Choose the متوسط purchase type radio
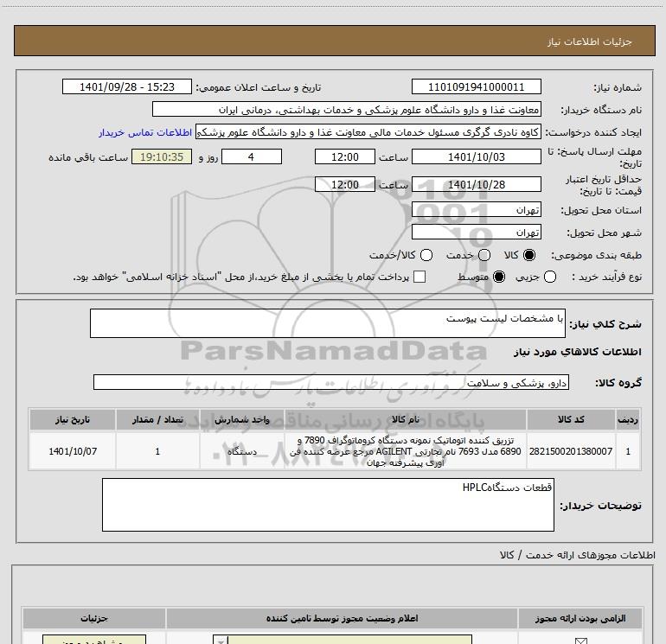 coord(499,277)
